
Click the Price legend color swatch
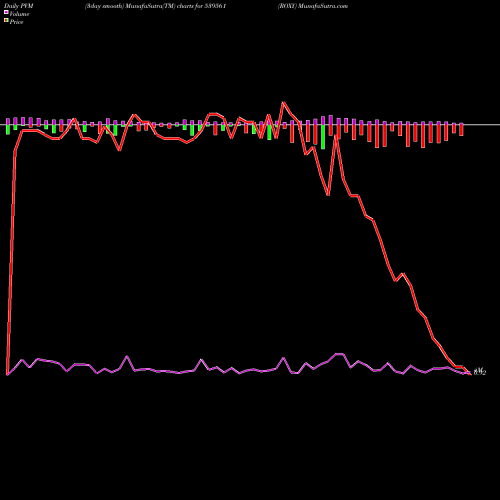click(6, 21)
